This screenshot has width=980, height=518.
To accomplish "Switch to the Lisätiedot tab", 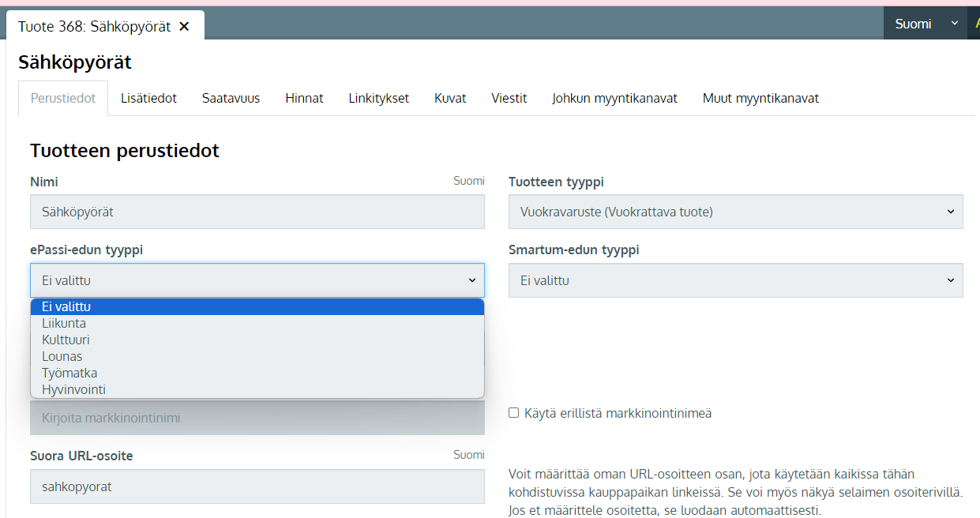I will point(148,99).
